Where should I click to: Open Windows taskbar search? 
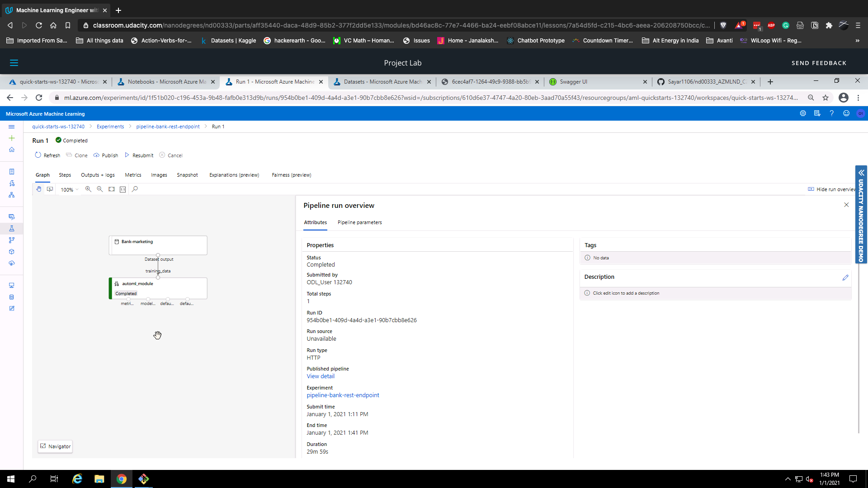coord(33,479)
